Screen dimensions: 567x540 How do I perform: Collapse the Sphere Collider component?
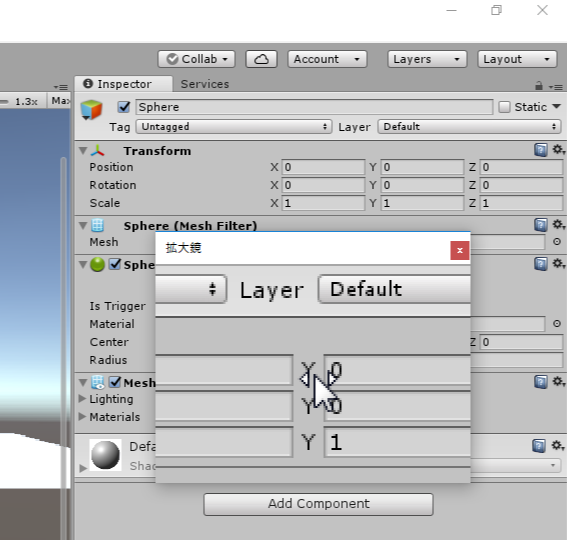[x=83, y=265]
